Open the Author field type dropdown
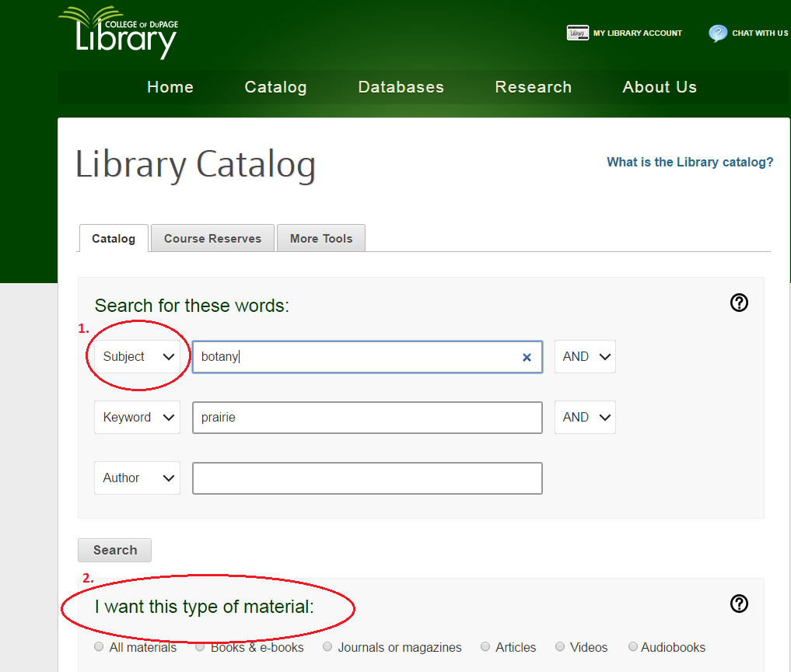This screenshot has height=672, width=791. (137, 478)
